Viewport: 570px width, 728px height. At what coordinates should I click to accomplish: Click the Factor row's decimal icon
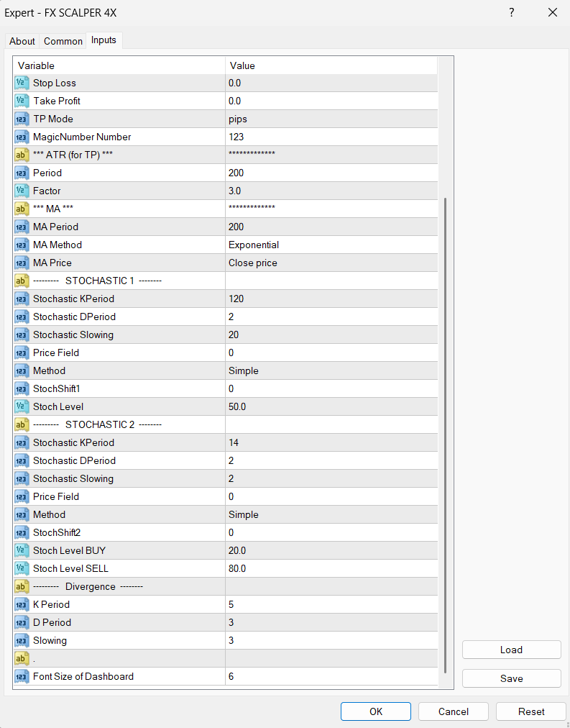(x=22, y=191)
